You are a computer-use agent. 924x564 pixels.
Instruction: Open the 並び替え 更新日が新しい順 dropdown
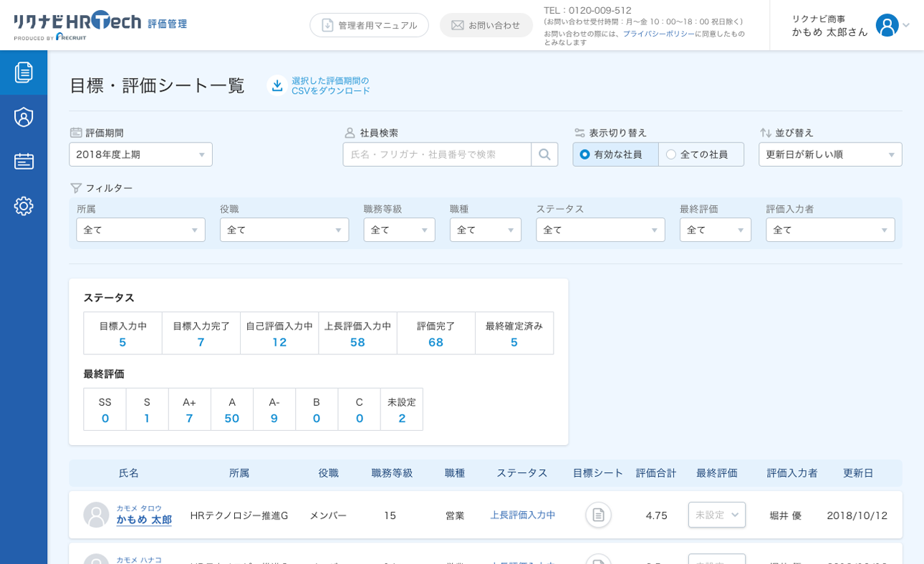pyautogui.click(x=830, y=155)
